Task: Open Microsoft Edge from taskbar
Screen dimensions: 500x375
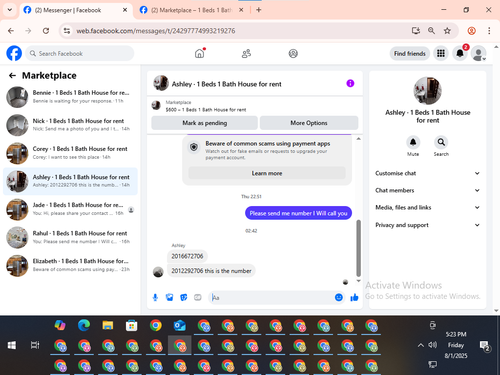Action: point(84,325)
